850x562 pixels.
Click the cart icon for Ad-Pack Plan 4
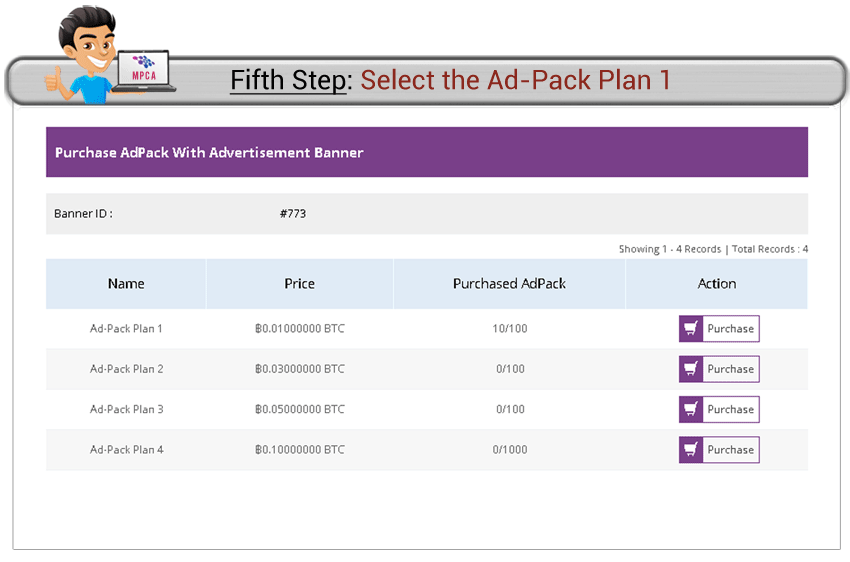[691, 450]
